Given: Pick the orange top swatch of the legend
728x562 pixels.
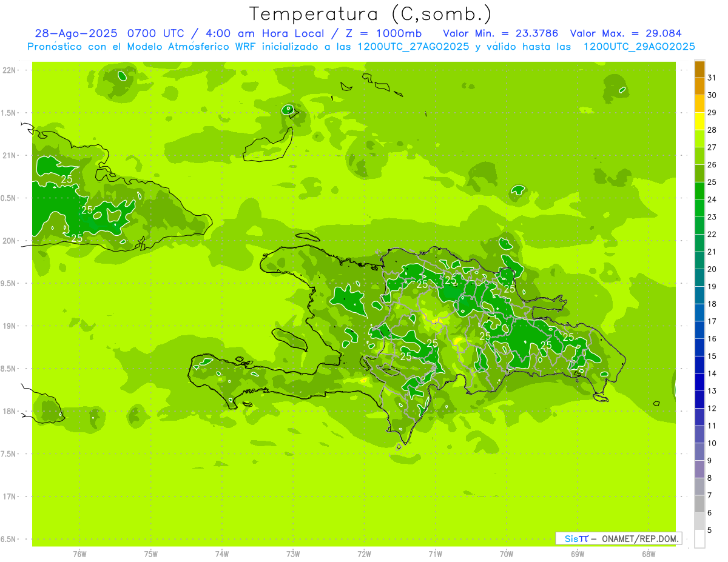Looking at the screenshot, I should (699, 69).
